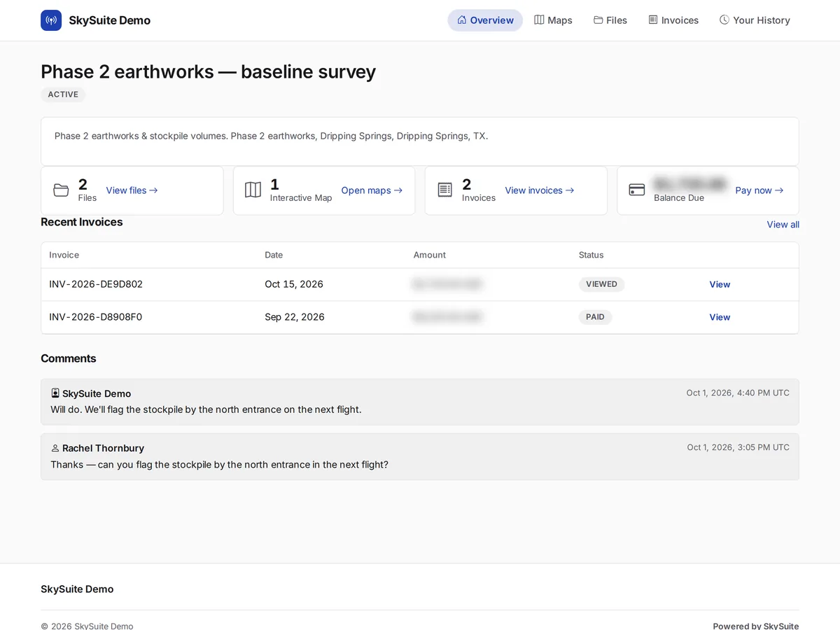840x630 pixels.
Task: Open the Your History tab
Action: coord(755,20)
